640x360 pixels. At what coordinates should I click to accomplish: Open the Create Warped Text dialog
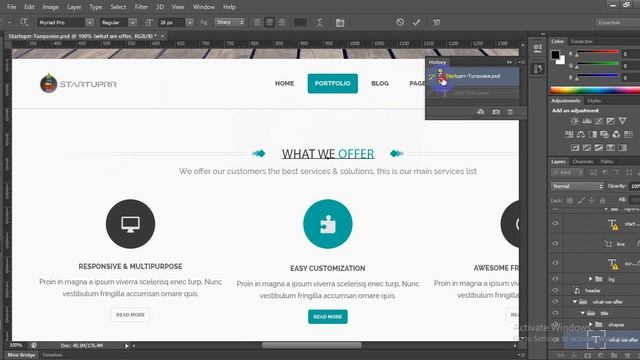320,22
